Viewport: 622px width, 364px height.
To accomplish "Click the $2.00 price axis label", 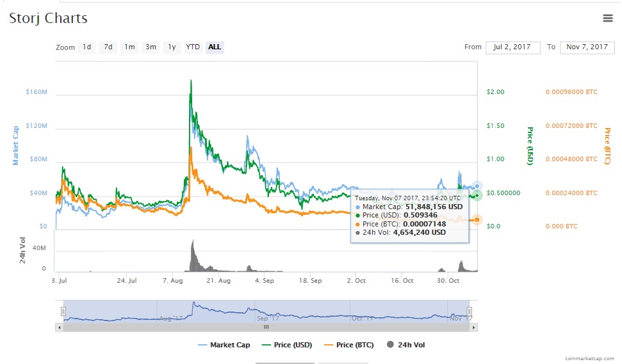I will pyautogui.click(x=495, y=92).
